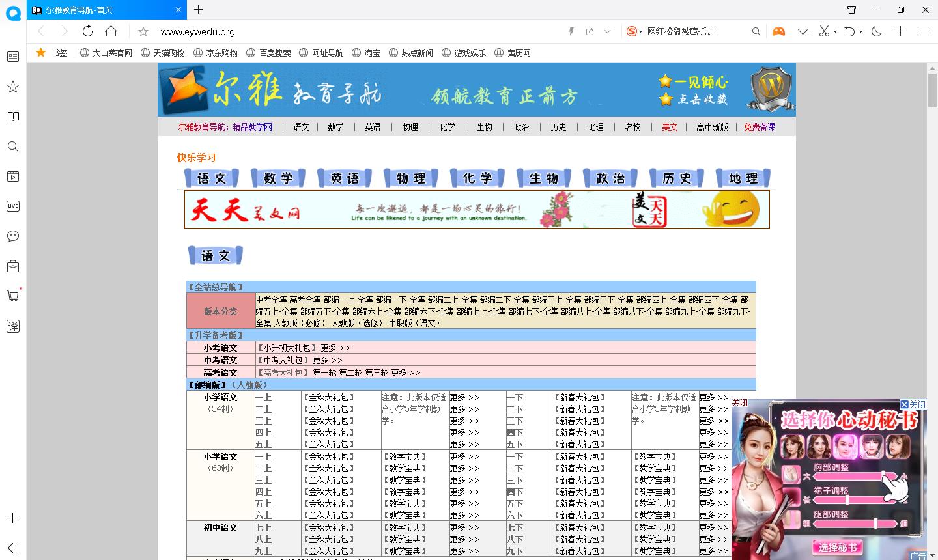This screenshot has height=560, width=938.
Task: Toggle the lightning speed mode in the address bar
Action: 571,31
